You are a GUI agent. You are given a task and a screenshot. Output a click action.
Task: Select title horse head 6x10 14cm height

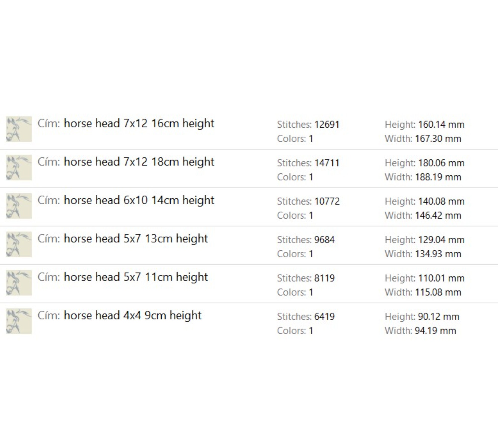(139, 200)
